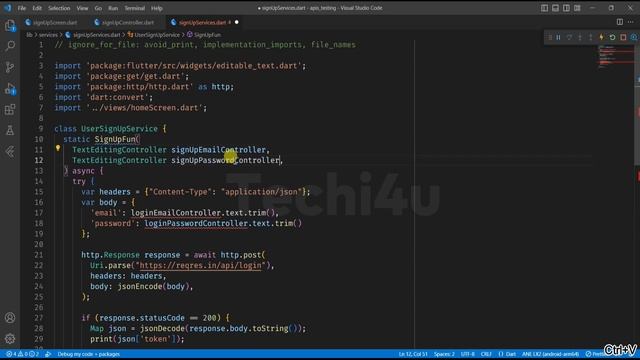Open the Flutter sidebar icon below Testing
The width and height of the screenshot is (640, 360).
pos(10,152)
